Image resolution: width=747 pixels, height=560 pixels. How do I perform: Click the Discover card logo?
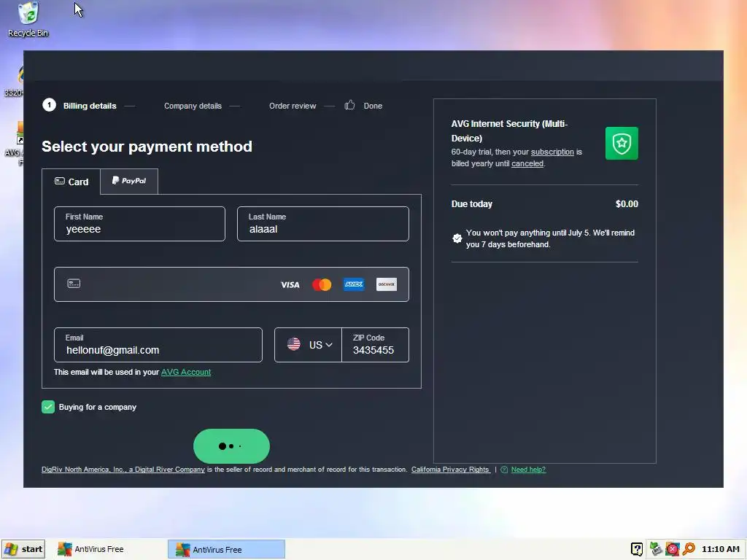tap(387, 284)
